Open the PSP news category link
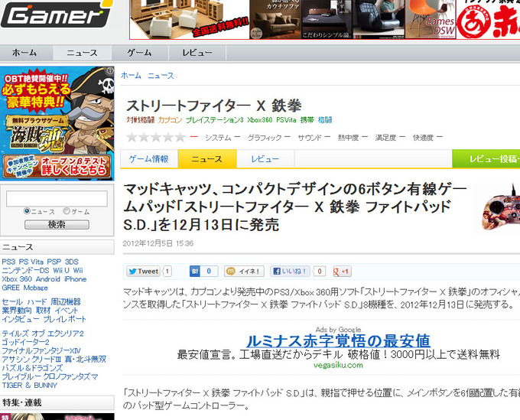The image size is (520, 420). coord(54,262)
